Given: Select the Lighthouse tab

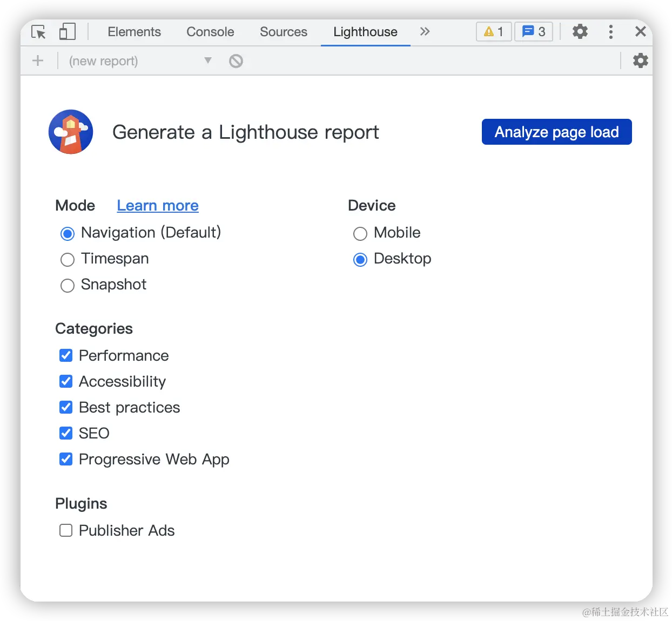Looking at the screenshot, I should (x=365, y=32).
